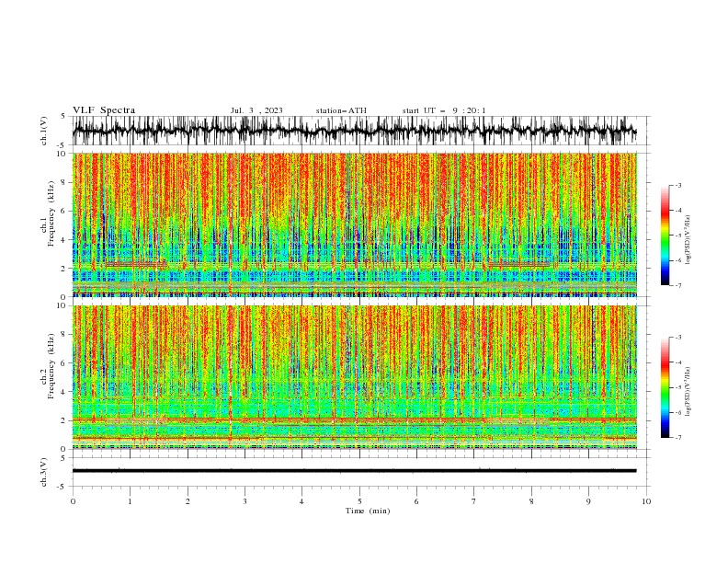Click the ch.1(V) waveform axis label

[44, 131]
